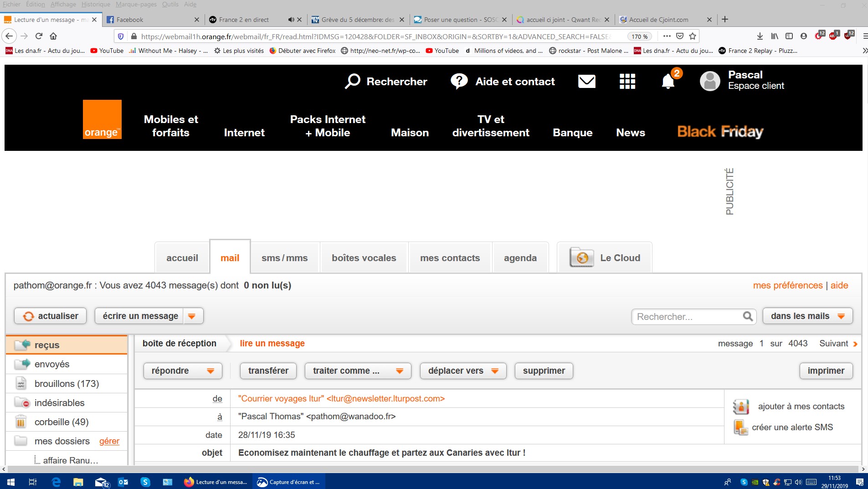Click Firefox home button
The width and height of the screenshot is (868, 489).
click(x=53, y=36)
